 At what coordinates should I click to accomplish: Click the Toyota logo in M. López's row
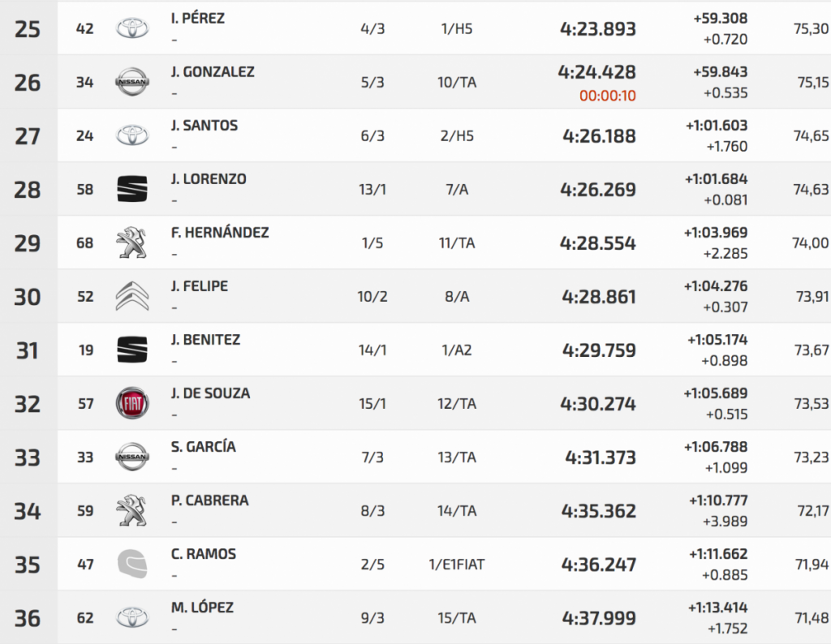pyautogui.click(x=132, y=618)
